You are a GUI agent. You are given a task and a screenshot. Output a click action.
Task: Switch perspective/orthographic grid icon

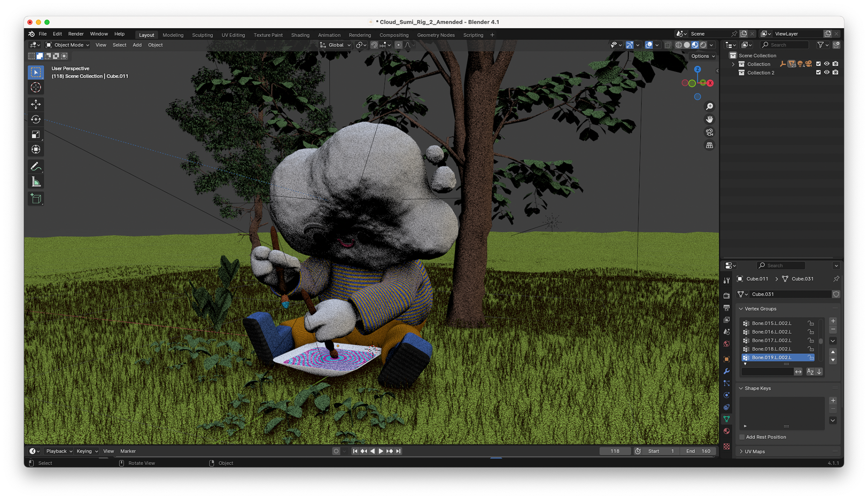pos(709,145)
